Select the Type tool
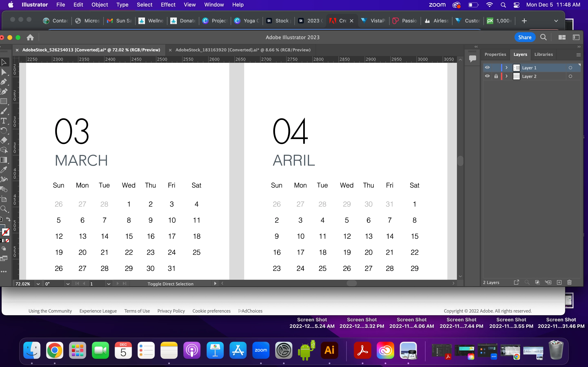 point(4,121)
